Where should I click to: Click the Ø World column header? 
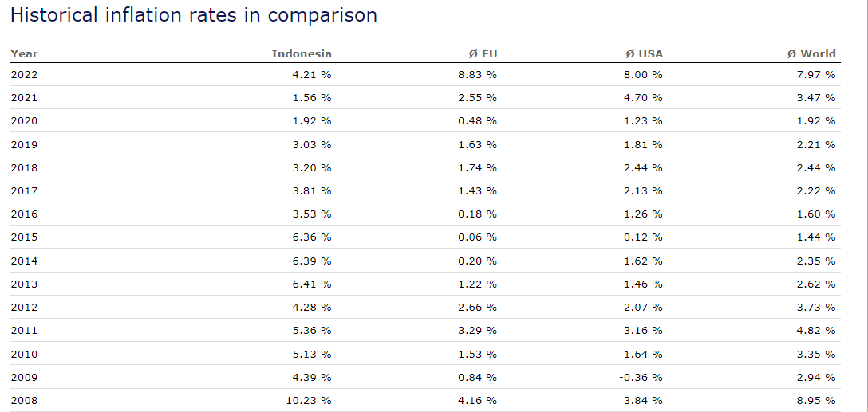coord(811,54)
